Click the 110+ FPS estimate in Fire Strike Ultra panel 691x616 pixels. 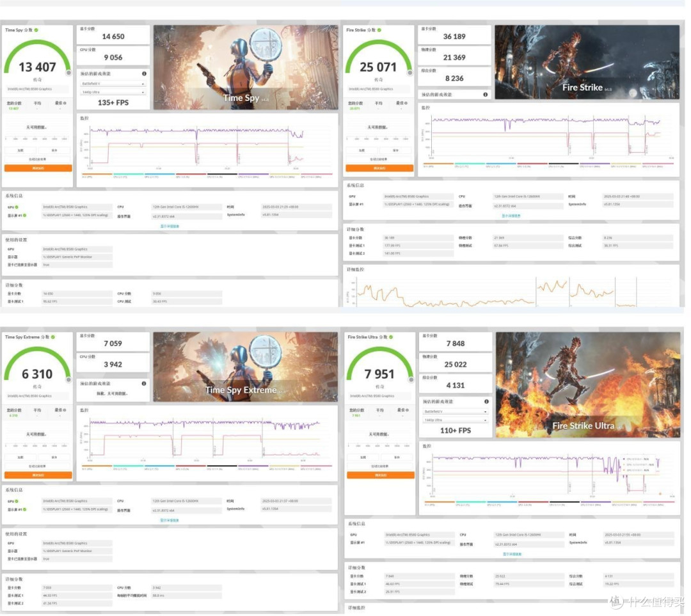(456, 431)
